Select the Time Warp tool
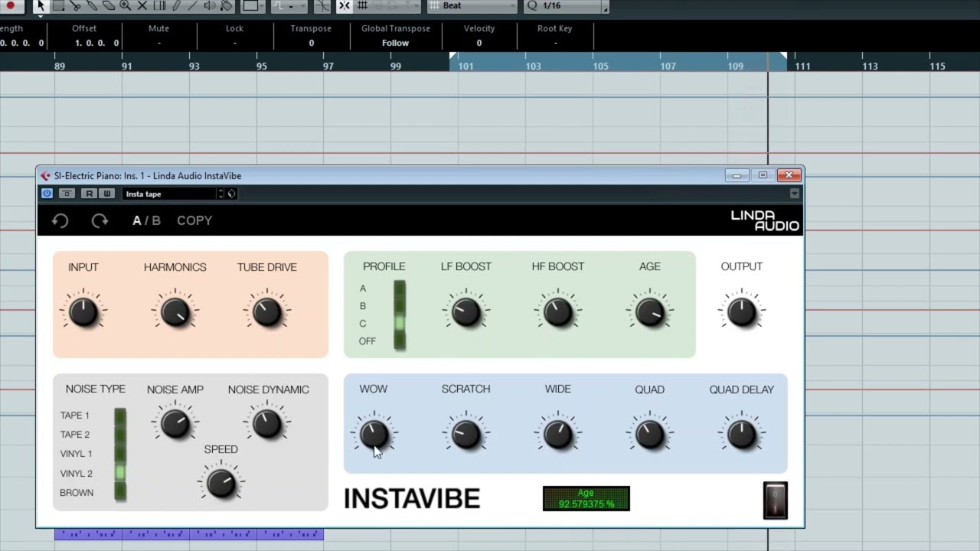Image resolution: width=980 pixels, height=551 pixels. point(159,5)
